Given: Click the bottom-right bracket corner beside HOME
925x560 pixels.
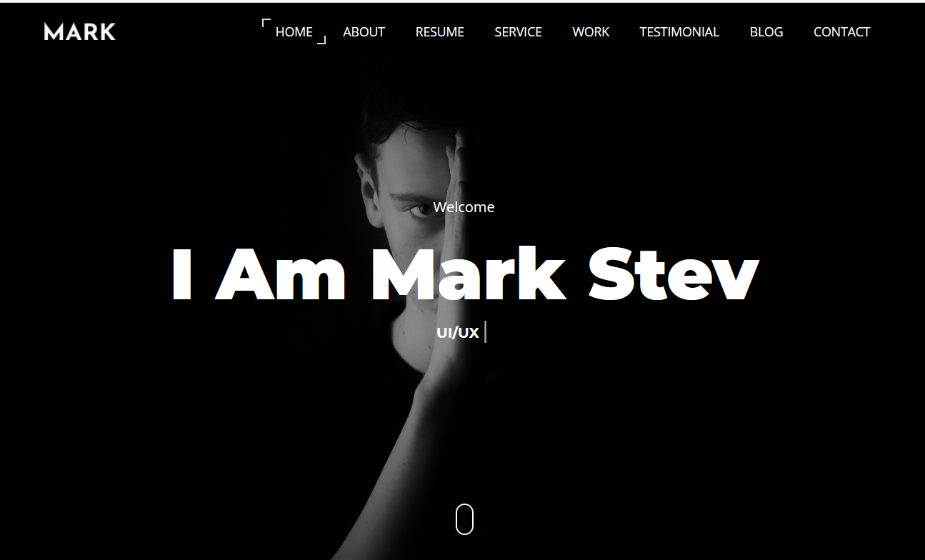Looking at the screenshot, I should click(x=321, y=40).
